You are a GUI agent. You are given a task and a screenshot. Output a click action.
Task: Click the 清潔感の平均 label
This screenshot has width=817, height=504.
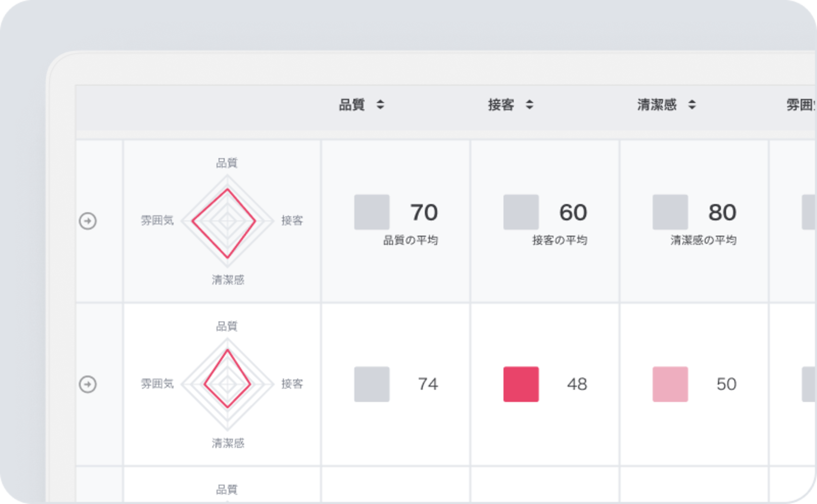point(703,240)
